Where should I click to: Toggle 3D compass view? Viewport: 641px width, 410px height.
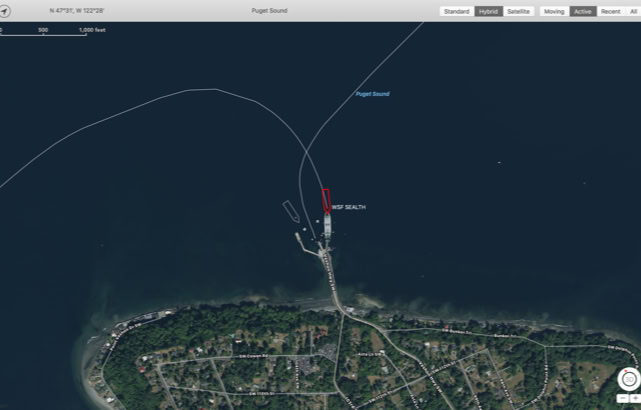[x=628, y=378]
